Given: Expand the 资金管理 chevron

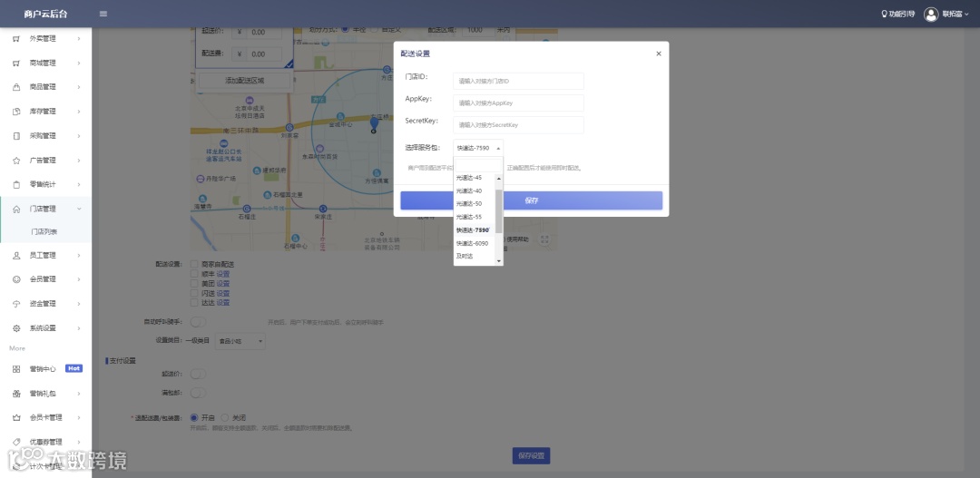Looking at the screenshot, I should (79, 304).
